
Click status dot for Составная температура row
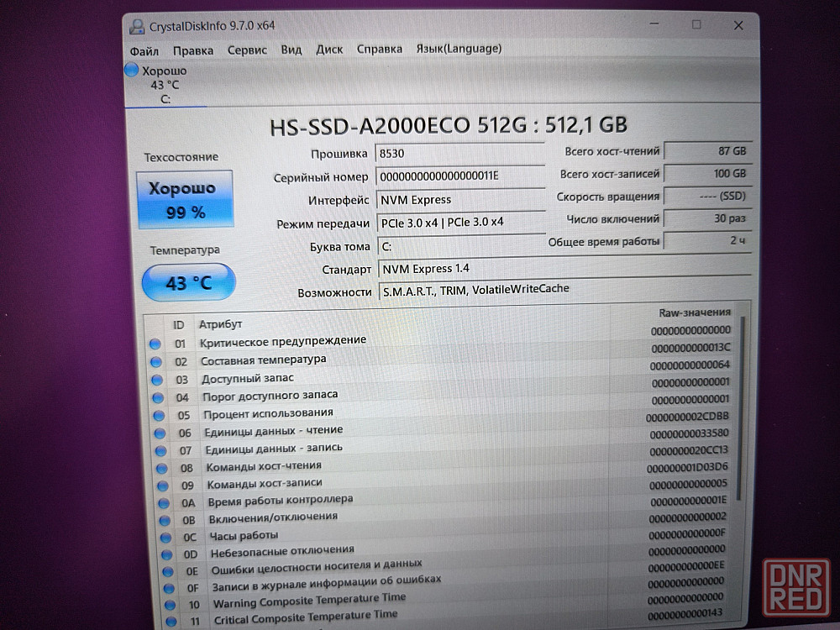pos(156,362)
